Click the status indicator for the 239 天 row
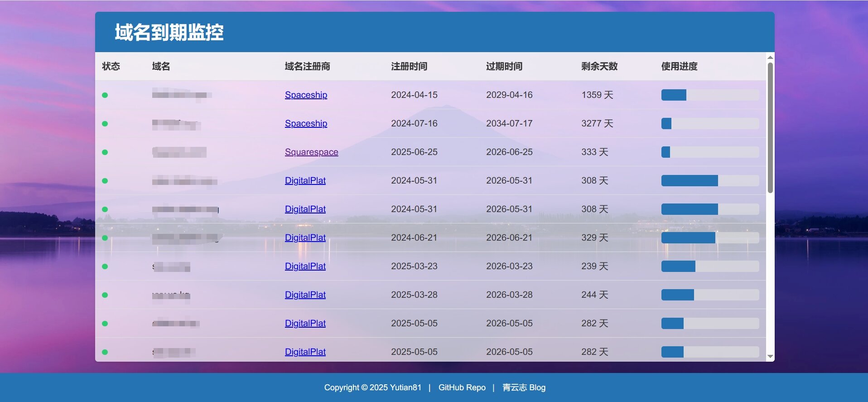 105,266
